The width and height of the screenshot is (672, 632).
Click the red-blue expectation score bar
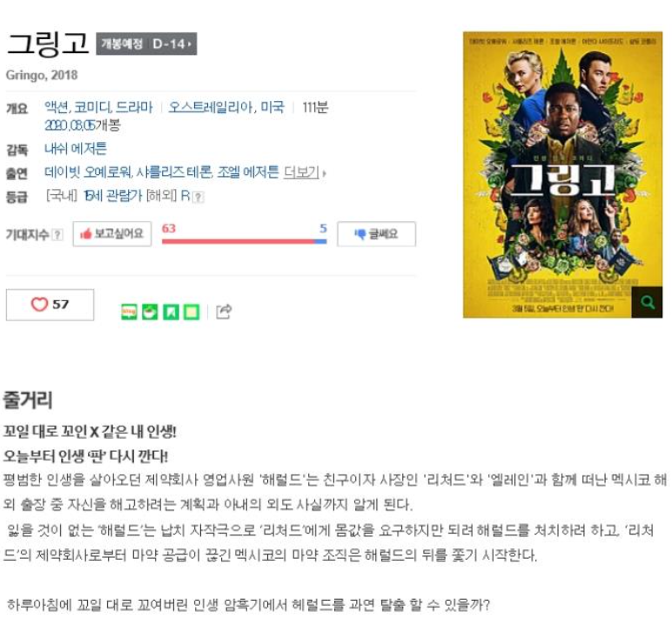[x=245, y=242]
